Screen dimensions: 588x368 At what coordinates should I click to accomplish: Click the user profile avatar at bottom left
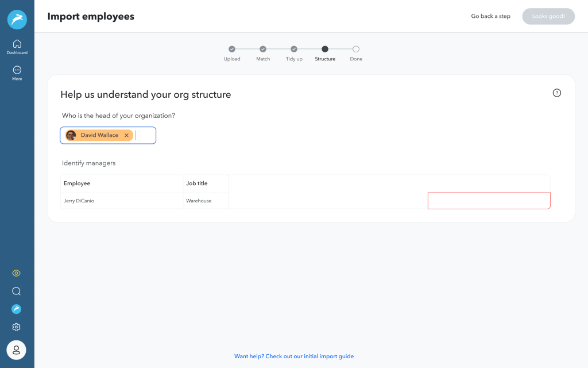(16, 350)
